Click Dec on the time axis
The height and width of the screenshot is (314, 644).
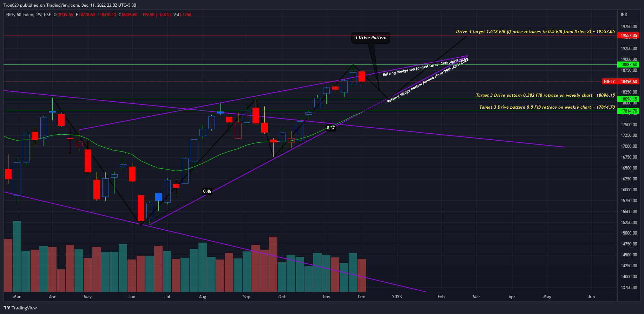[x=361, y=297]
